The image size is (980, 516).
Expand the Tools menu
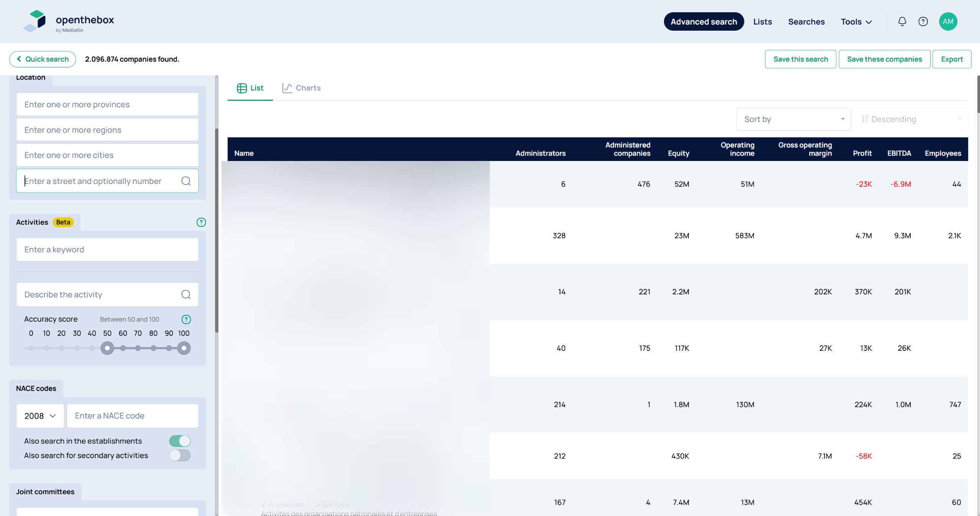[x=856, y=22]
